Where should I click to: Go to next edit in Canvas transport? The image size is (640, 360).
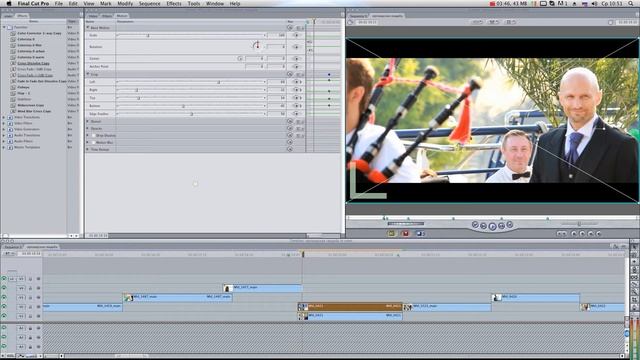point(510,224)
